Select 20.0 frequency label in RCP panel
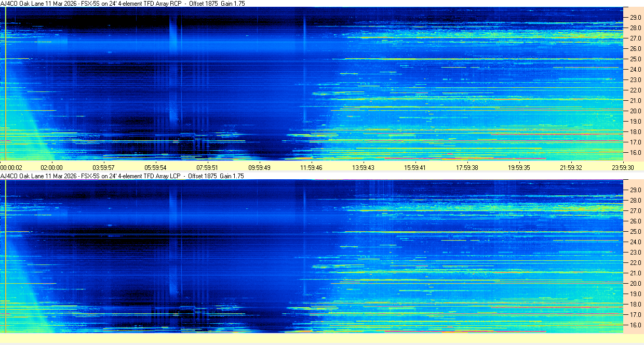The width and height of the screenshot is (644, 345). pyautogui.click(x=636, y=111)
